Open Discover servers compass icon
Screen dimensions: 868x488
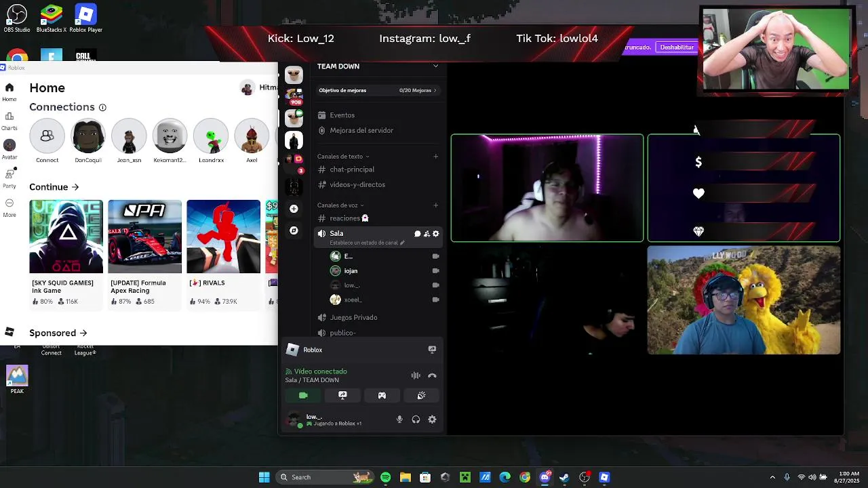(294, 230)
